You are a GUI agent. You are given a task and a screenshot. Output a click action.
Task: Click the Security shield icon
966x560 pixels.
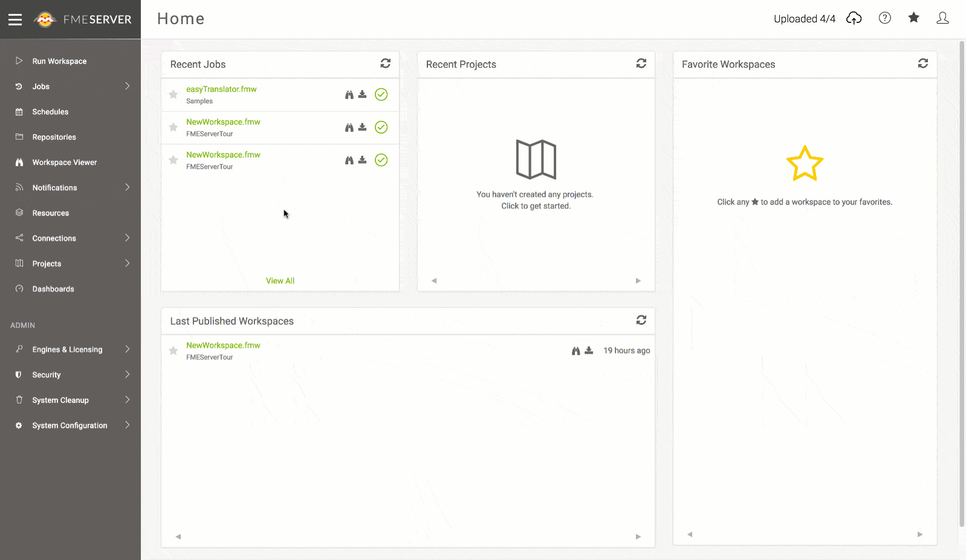(x=19, y=375)
